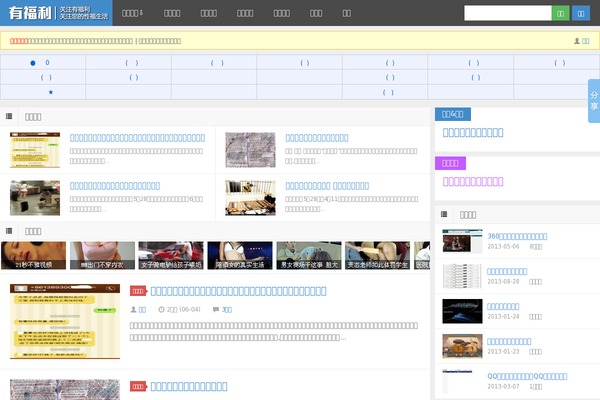
Task: Open the large purple sidebar headline link
Action: click(x=473, y=181)
